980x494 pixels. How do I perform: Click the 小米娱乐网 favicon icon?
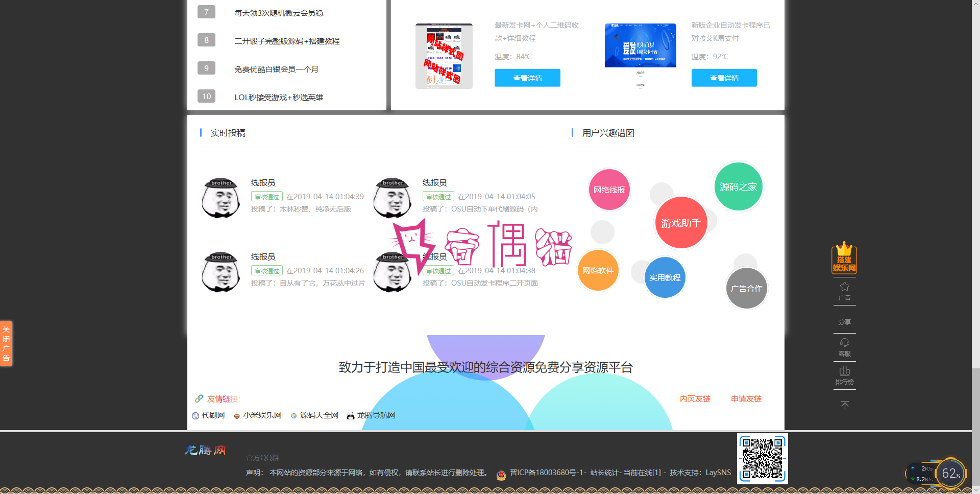(237, 416)
